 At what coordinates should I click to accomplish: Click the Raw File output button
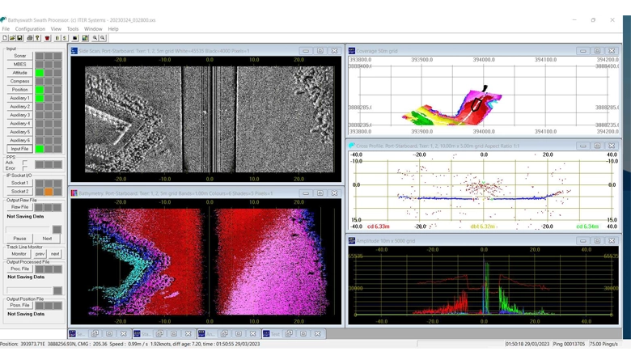19,207
